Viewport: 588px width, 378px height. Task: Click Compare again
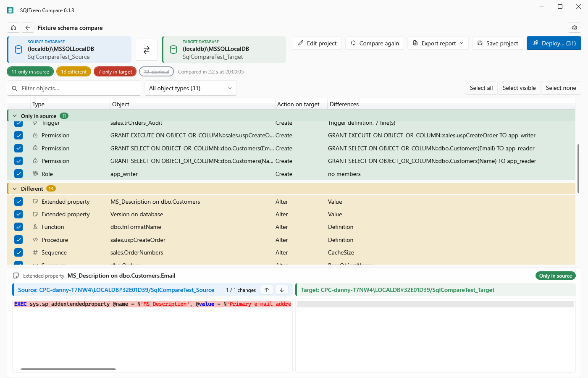tap(375, 43)
